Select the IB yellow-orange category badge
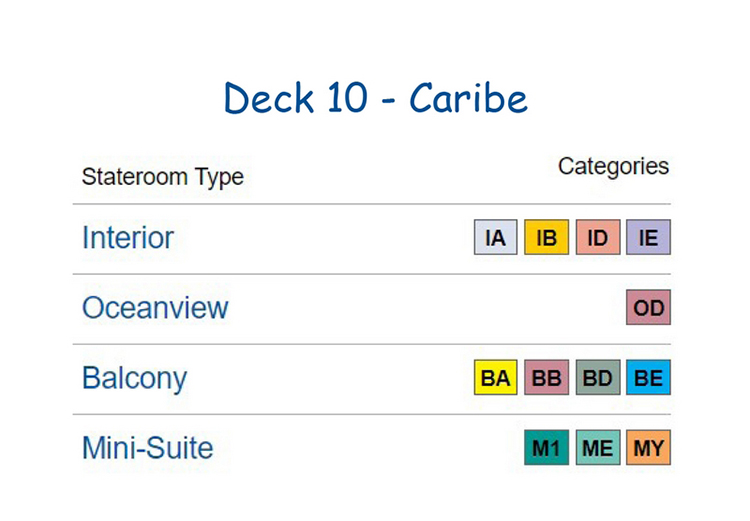This screenshot has height=521, width=750. [546, 237]
